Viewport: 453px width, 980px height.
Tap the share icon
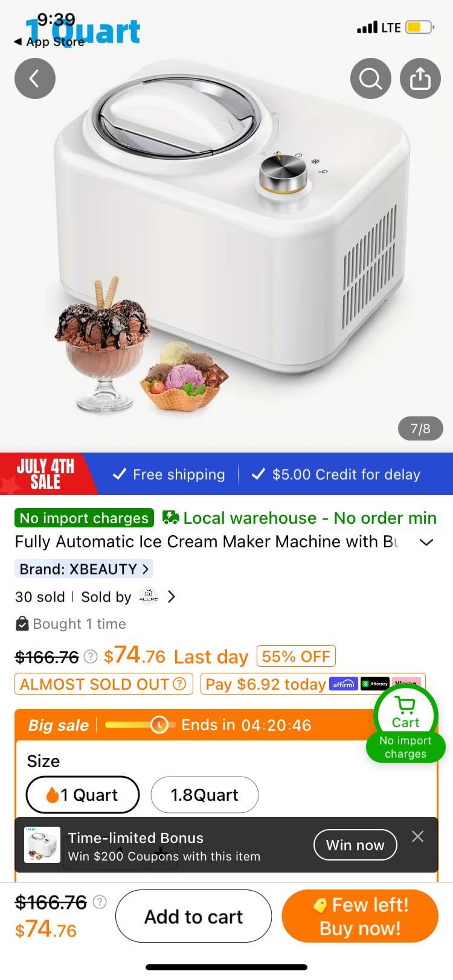(420, 78)
